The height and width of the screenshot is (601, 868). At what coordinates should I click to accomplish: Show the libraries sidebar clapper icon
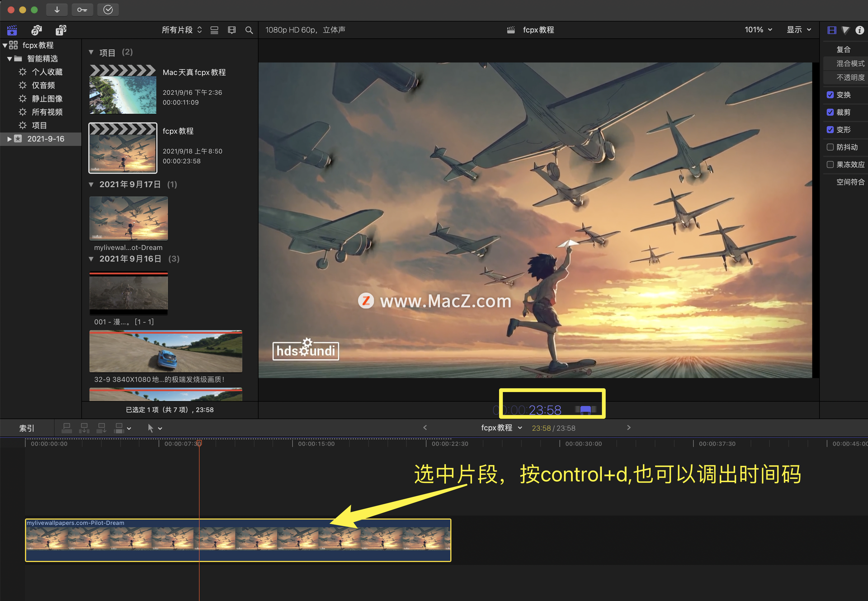(x=12, y=30)
